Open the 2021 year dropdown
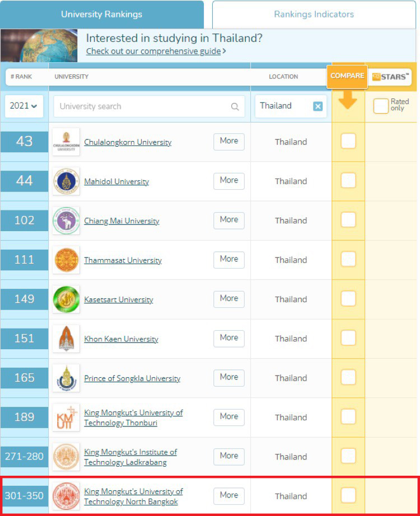420x516 pixels. click(x=24, y=106)
